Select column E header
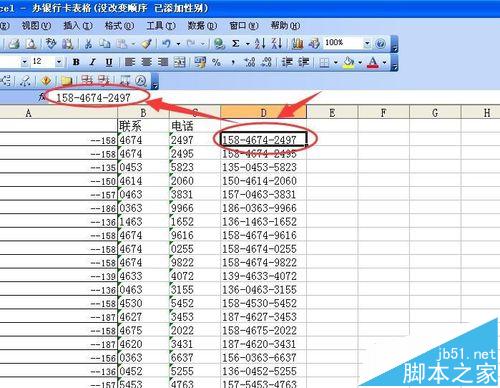500x388 pixels. 332,112
